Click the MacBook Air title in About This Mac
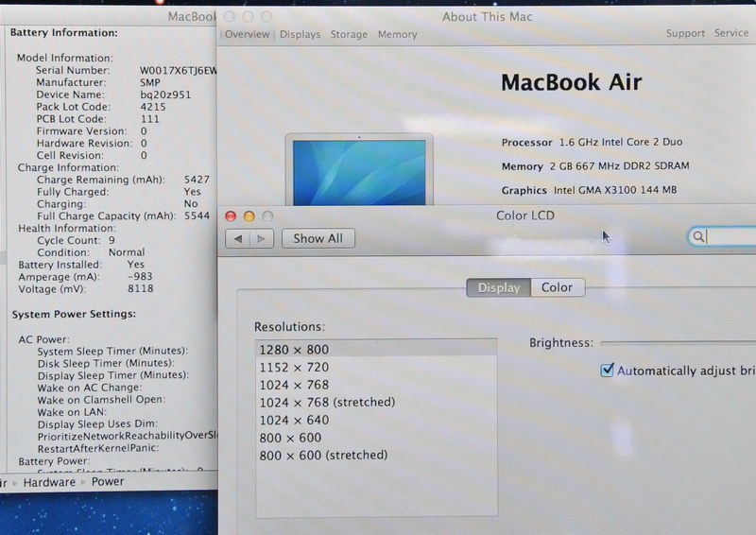This screenshot has width=756, height=535. (572, 82)
